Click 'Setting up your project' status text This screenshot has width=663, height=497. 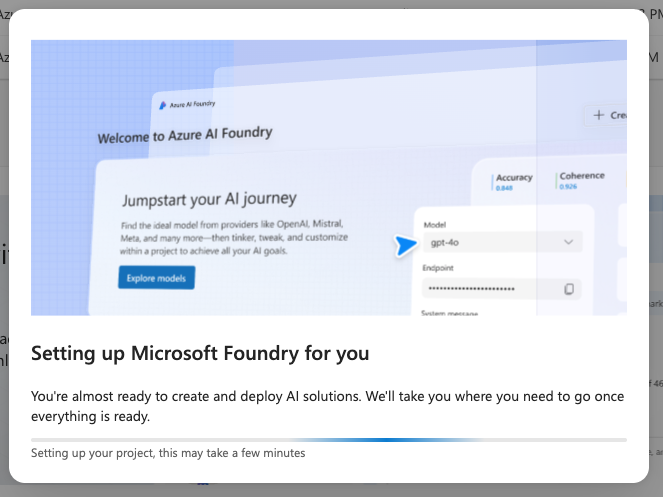pyautogui.click(x=168, y=453)
